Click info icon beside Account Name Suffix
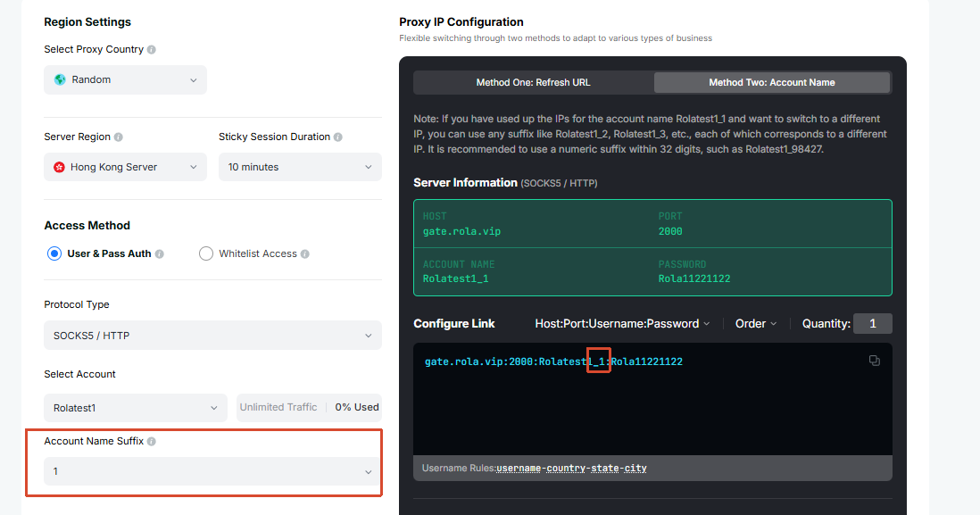980x515 pixels. pyautogui.click(x=151, y=441)
